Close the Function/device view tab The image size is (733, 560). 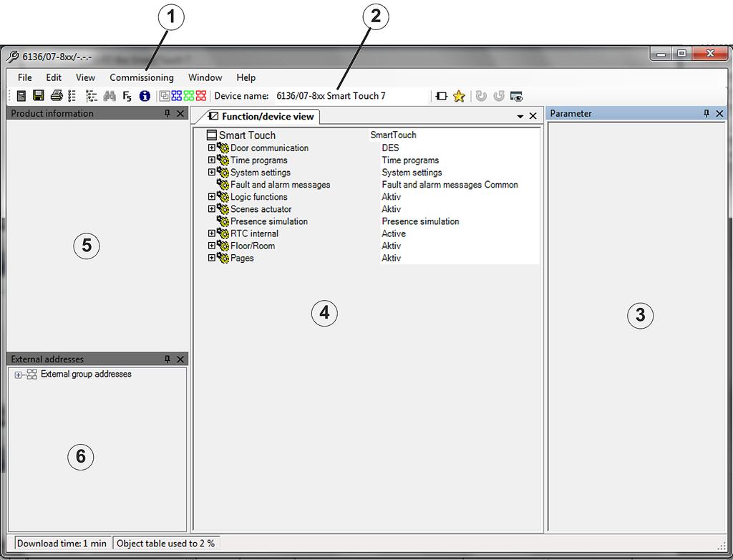pos(533,116)
